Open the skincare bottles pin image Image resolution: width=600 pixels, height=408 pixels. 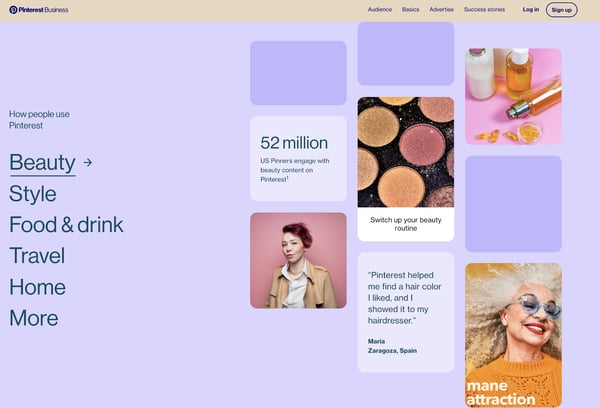pos(514,96)
